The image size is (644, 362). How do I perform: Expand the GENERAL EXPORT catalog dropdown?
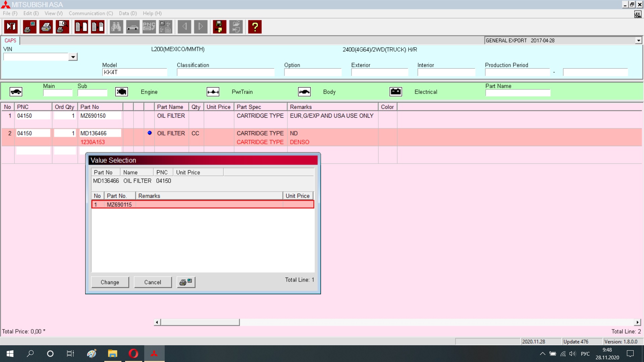click(x=638, y=41)
